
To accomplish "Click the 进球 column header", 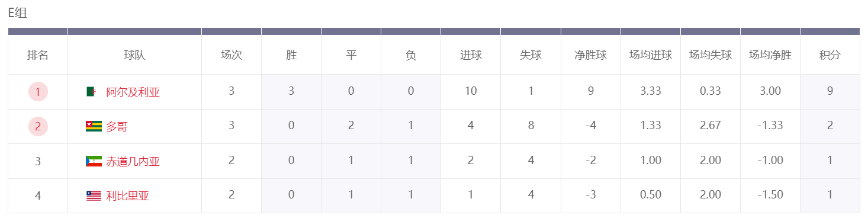I will pos(471,55).
